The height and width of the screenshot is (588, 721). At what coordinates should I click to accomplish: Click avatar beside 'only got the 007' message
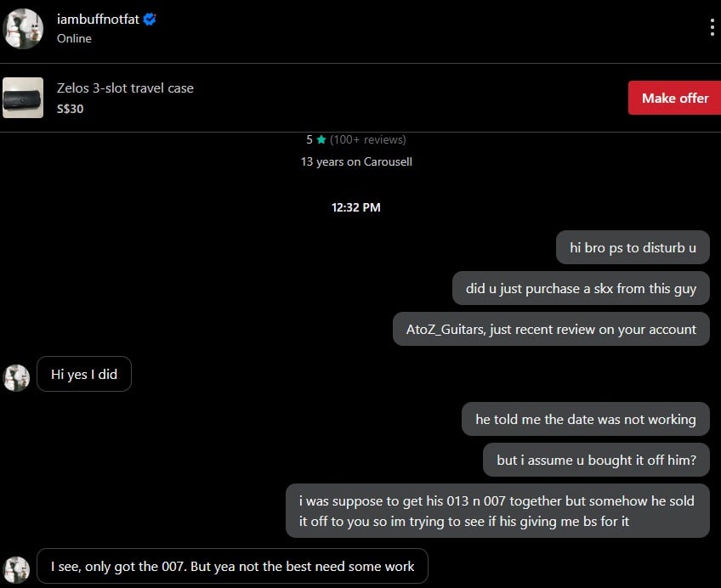click(x=16, y=569)
